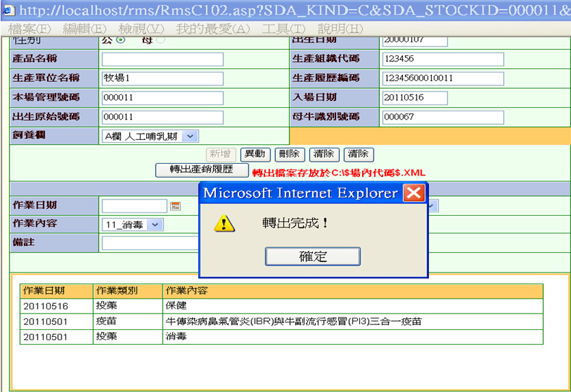The height and width of the screenshot is (392, 571).
Task: Click the 異動 button
Action: (256, 154)
